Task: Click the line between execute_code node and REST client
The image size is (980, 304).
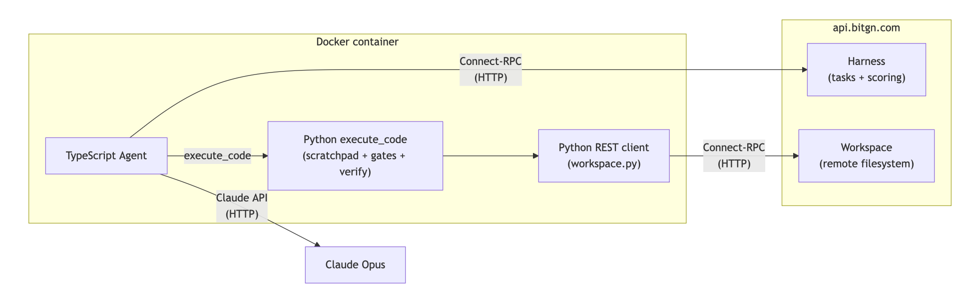Action: point(490,155)
